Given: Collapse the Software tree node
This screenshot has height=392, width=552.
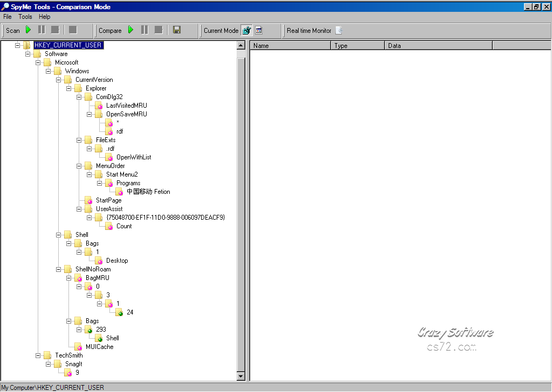Looking at the screenshot, I should [x=27, y=54].
